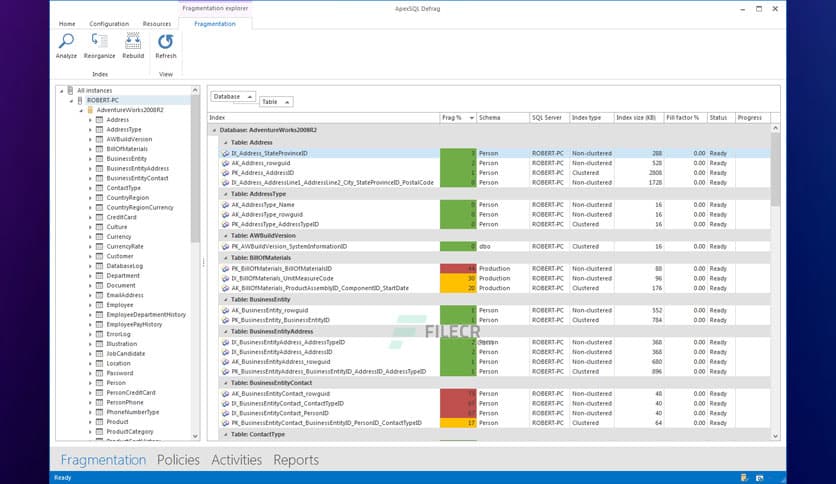
Task: Select the Fragmentation ribbon tab
Action: coord(215,24)
